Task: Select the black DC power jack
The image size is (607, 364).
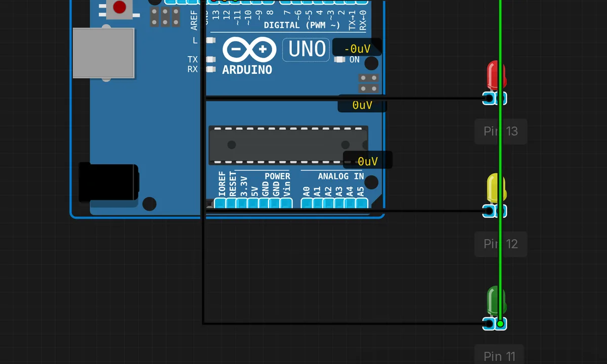Action: [109, 182]
